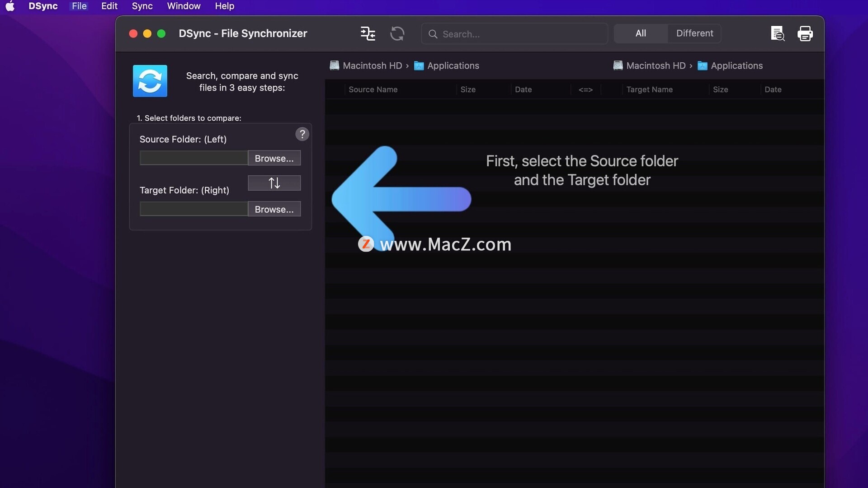Screen dimensions: 868x488
Task: Click the DSync app logo icon
Action: pyautogui.click(x=150, y=81)
